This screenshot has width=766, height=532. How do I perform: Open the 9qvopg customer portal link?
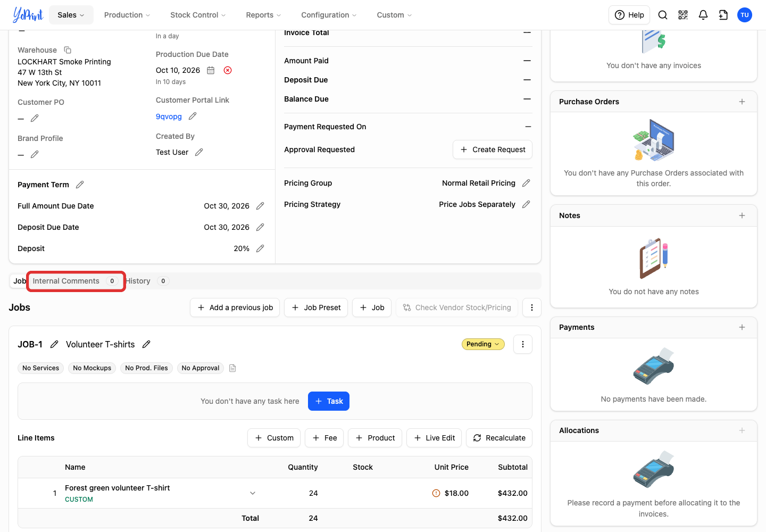pyautogui.click(x=169, y=117)
